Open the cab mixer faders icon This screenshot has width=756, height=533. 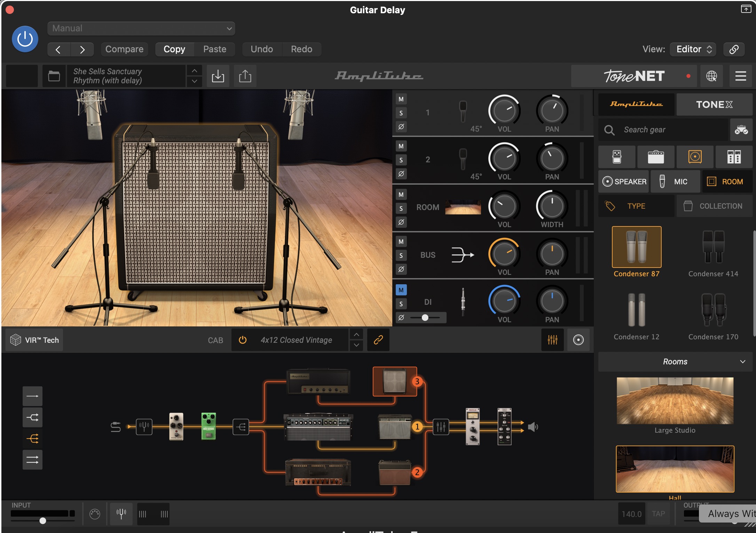point(552,340)
